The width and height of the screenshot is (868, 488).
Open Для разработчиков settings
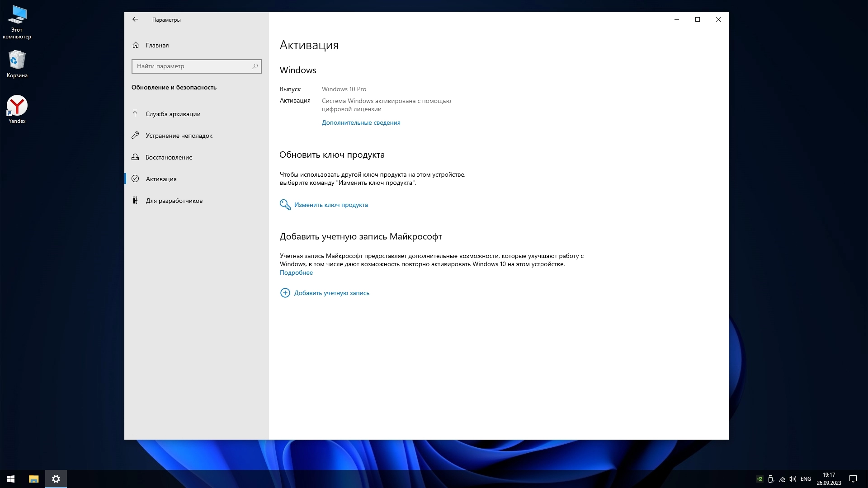coord(174,201)
